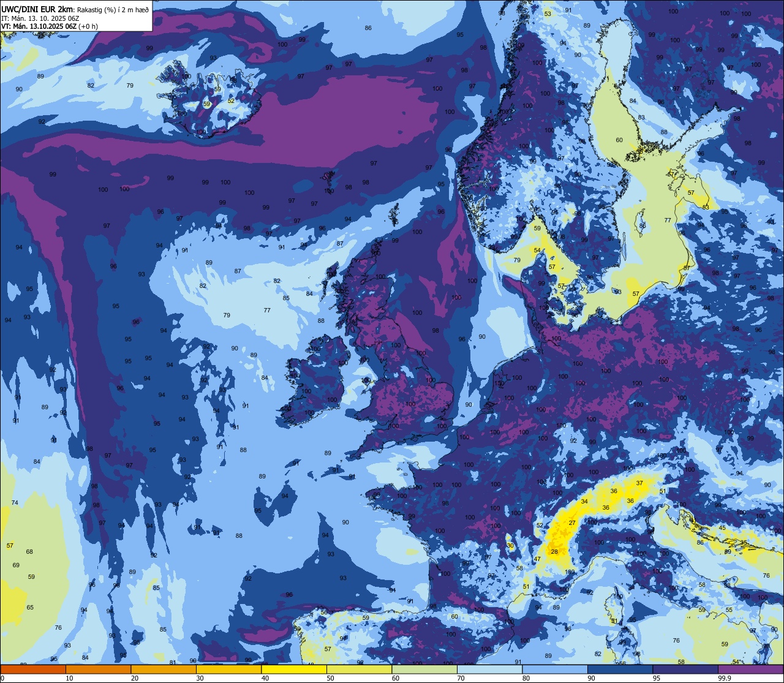Pick the 60–70% light green legend swatch
784x683 pixels.
[x=424, y=669]
